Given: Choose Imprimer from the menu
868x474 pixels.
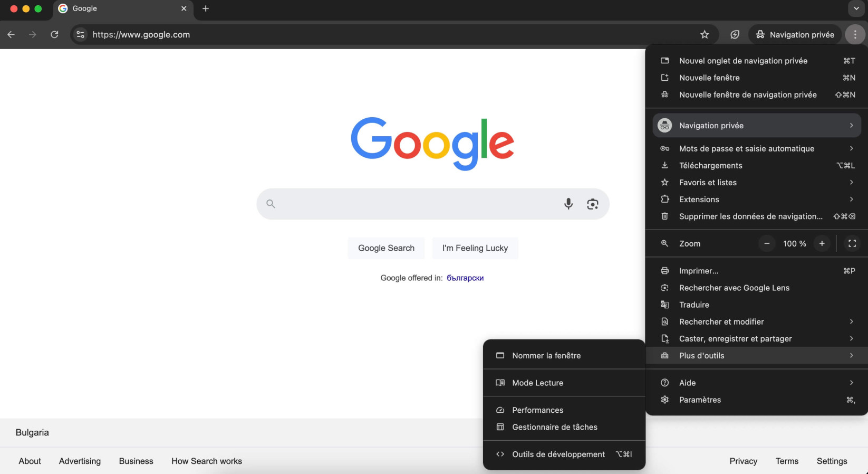Looking at the screenshot, I should pyautogui.click(x=757, y=271).
